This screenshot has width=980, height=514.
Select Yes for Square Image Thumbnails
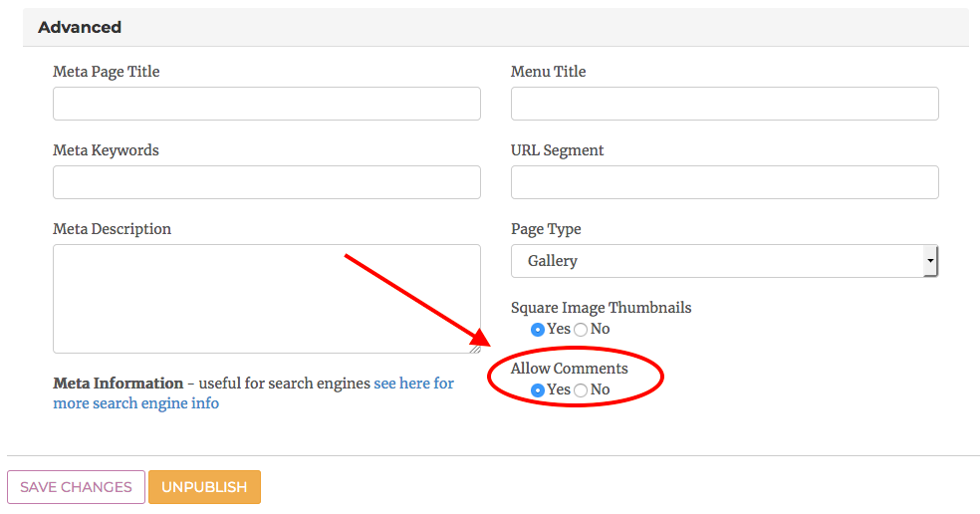pyautogui.click(x=538, y=330)
